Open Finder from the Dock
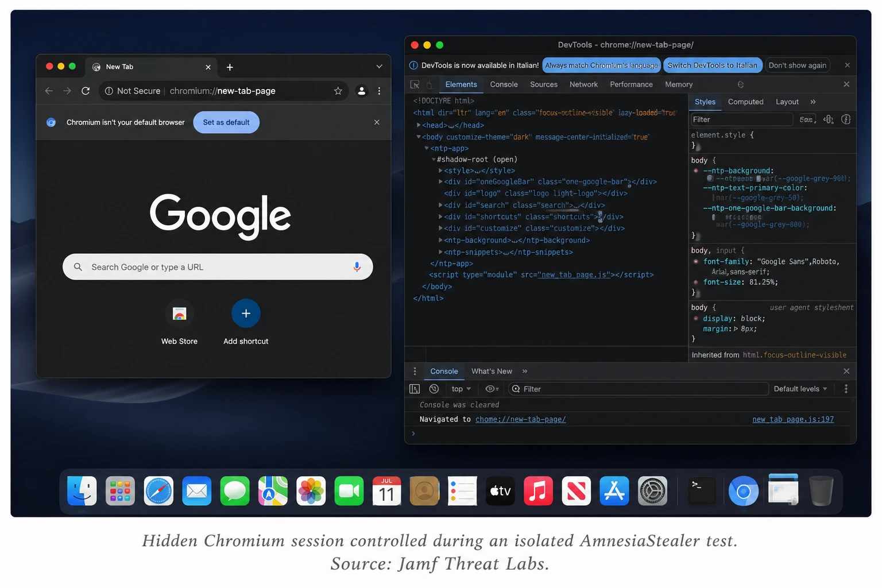 tap(82, 491)
